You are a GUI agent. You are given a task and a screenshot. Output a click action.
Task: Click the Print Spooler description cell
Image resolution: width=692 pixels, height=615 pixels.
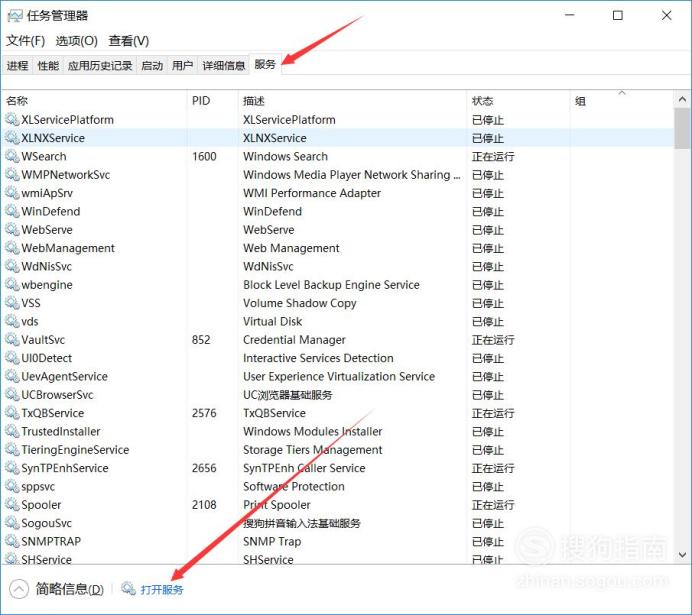click(277, 505)
